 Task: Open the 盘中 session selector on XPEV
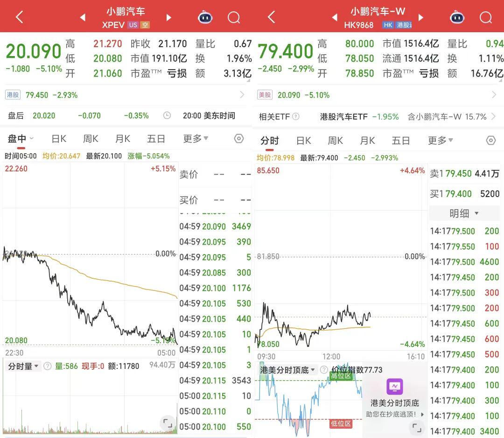click(x=21, y=139)
